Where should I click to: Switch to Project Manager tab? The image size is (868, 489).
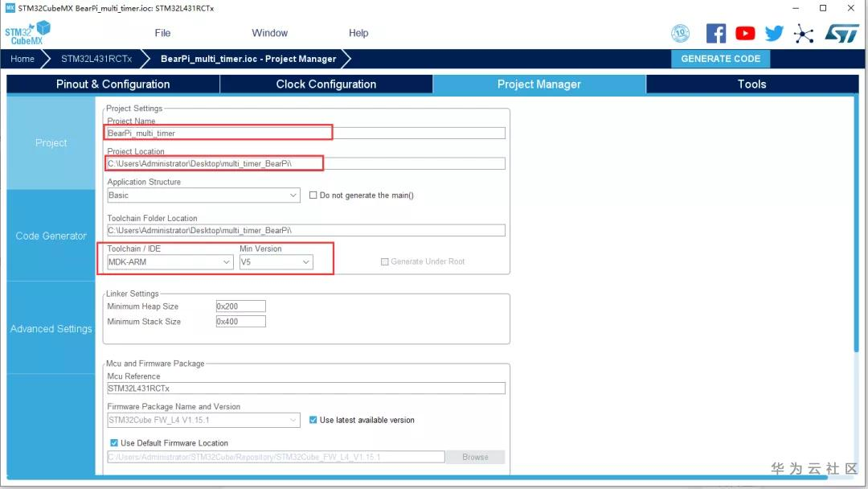pos(539,84)
